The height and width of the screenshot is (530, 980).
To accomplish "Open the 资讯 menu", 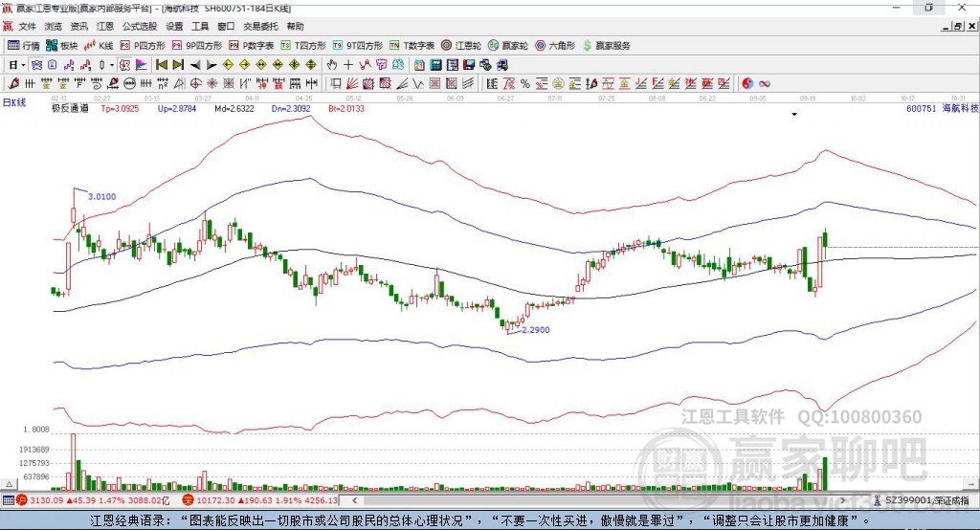I will 78,26.
